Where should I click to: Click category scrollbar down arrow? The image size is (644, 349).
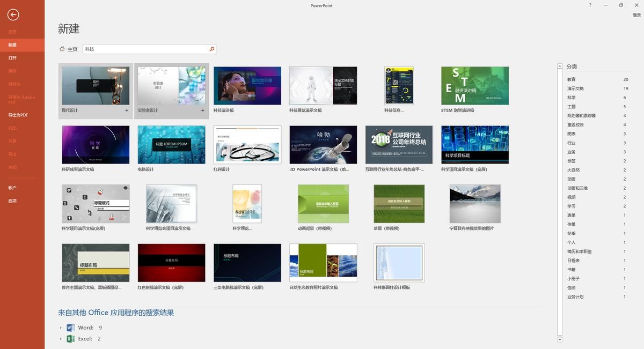point(560,339)
